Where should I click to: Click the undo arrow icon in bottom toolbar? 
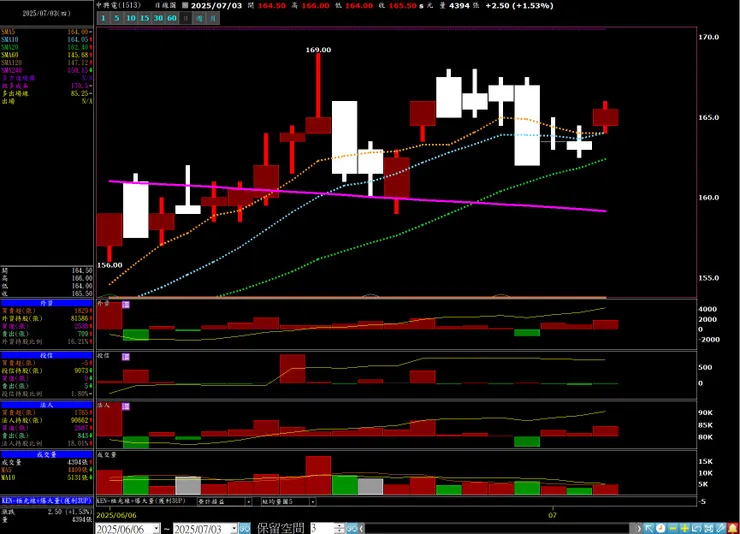click(697, 529)
